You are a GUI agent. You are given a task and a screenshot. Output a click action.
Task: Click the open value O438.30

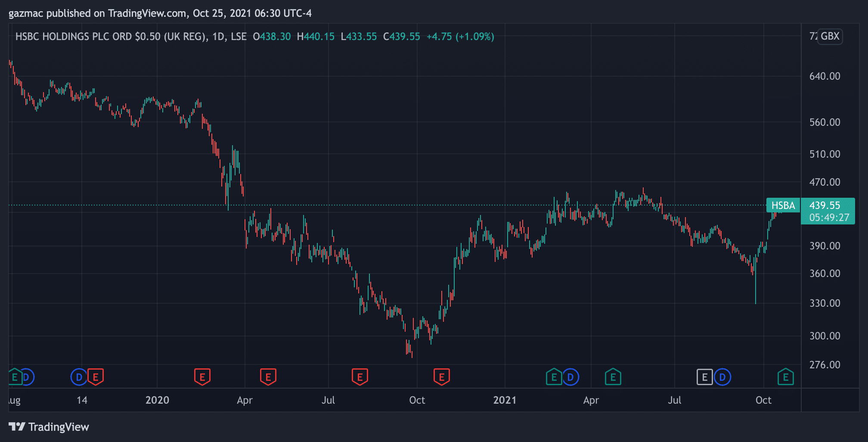point(272,37)
